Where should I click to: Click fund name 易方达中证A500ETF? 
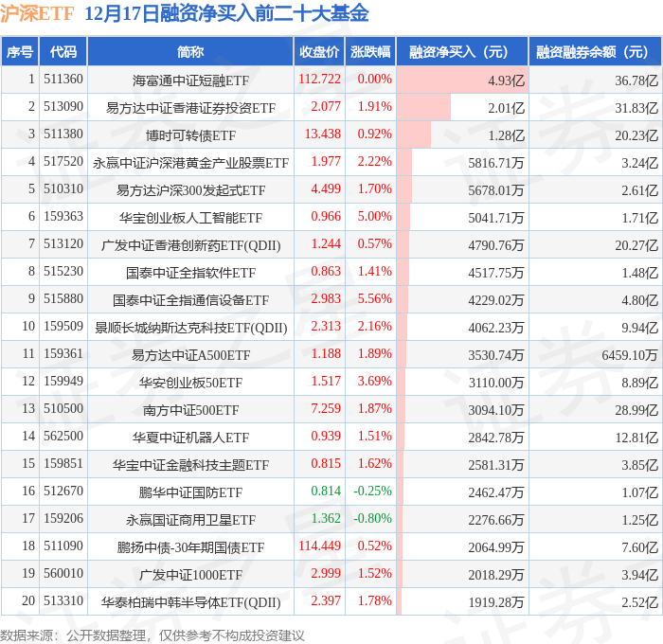coord(190,355)
